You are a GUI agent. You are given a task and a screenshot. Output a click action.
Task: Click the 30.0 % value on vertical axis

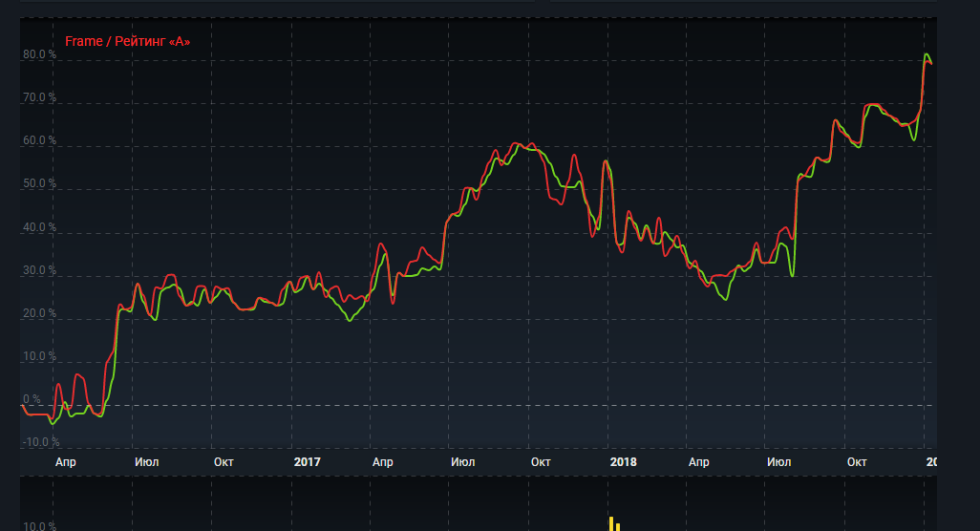(40, 271)
